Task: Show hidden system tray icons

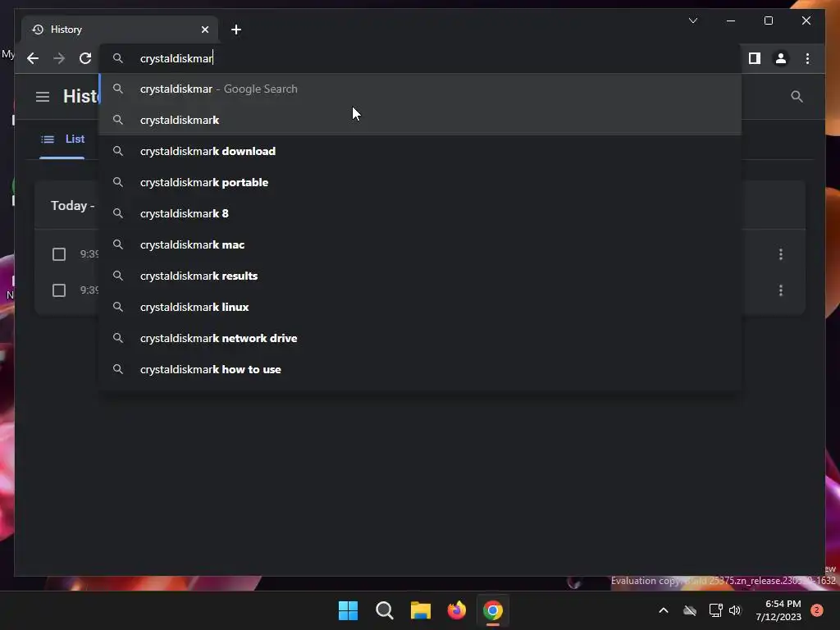Action: tap(663, 610)
